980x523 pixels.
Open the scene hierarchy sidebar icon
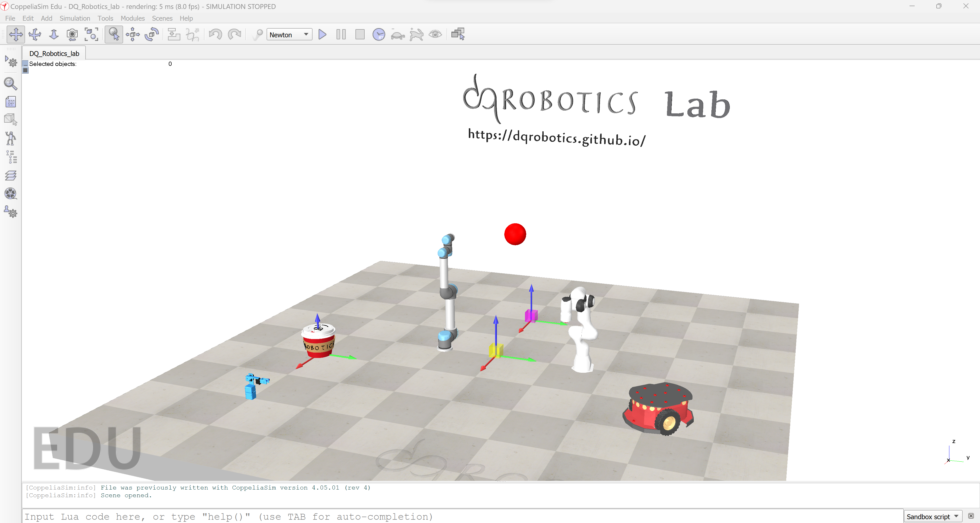tap(11, 157)
